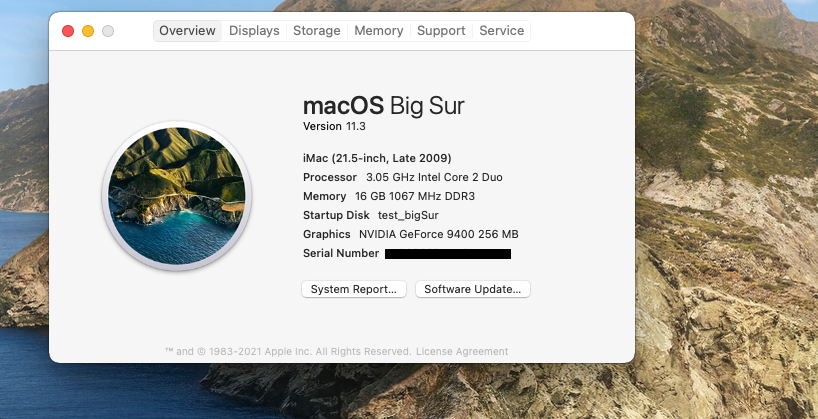Check for updates via Software Update button
Image resolution: width=818 pixels, height=419 pixels.
click(473, 289)
